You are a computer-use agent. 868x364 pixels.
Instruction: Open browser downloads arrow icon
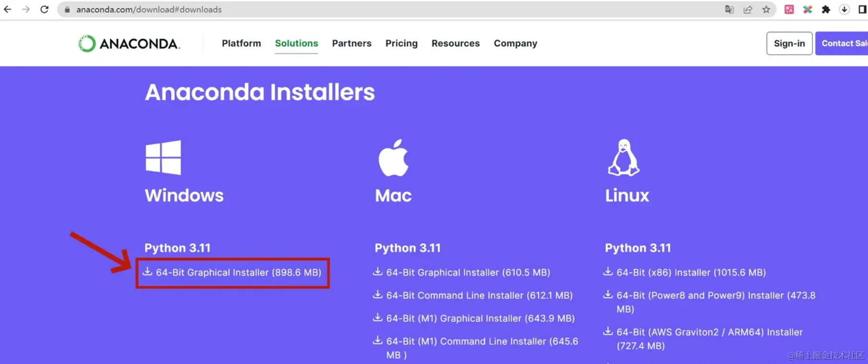(x=844, y=9)
